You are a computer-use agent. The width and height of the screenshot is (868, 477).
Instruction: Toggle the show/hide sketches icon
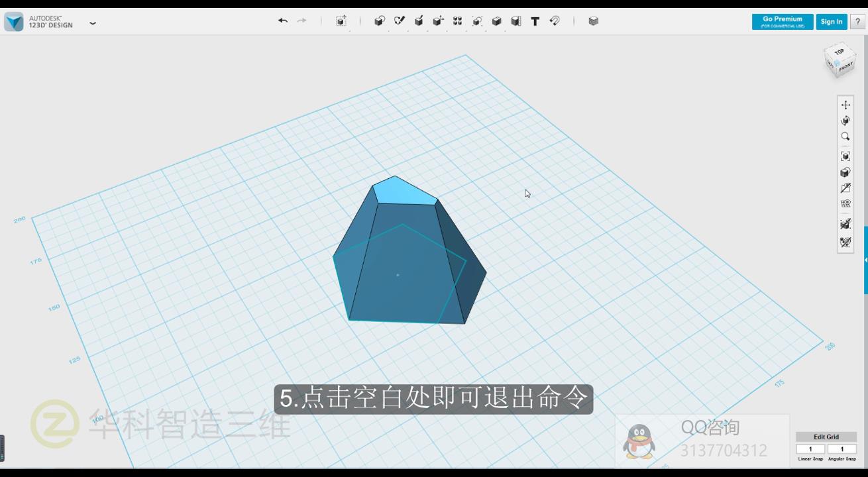click(845, 188)
